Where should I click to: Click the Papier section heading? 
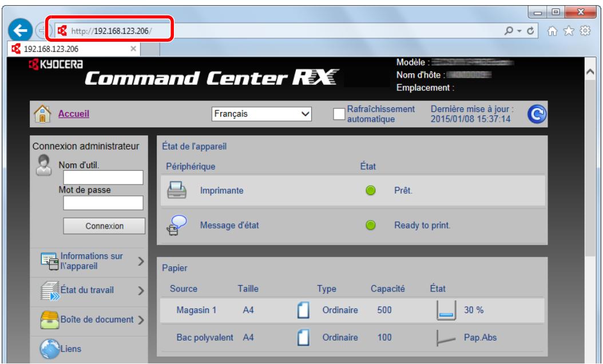pos(174,268)
